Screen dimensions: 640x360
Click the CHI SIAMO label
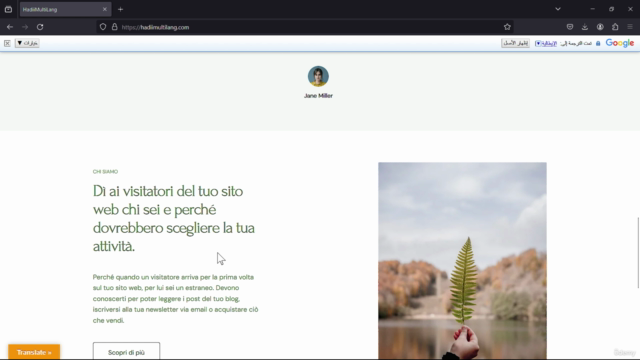click(x=105, y=171)
